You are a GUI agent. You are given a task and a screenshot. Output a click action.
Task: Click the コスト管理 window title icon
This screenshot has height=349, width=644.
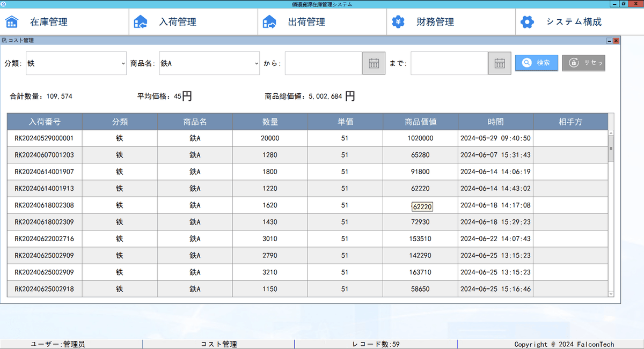[5, 40]
